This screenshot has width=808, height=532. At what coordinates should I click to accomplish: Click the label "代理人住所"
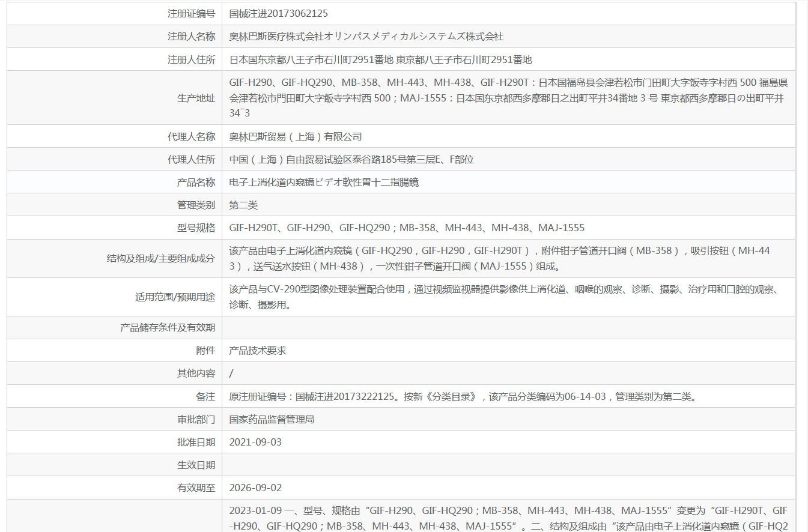pyautogui.click(x=191, y=159)
